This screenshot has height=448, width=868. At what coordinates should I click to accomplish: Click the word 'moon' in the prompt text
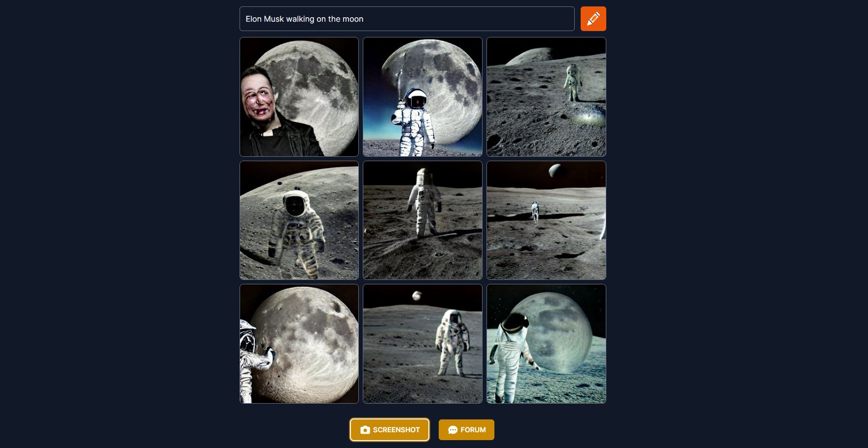coord(353,19)
